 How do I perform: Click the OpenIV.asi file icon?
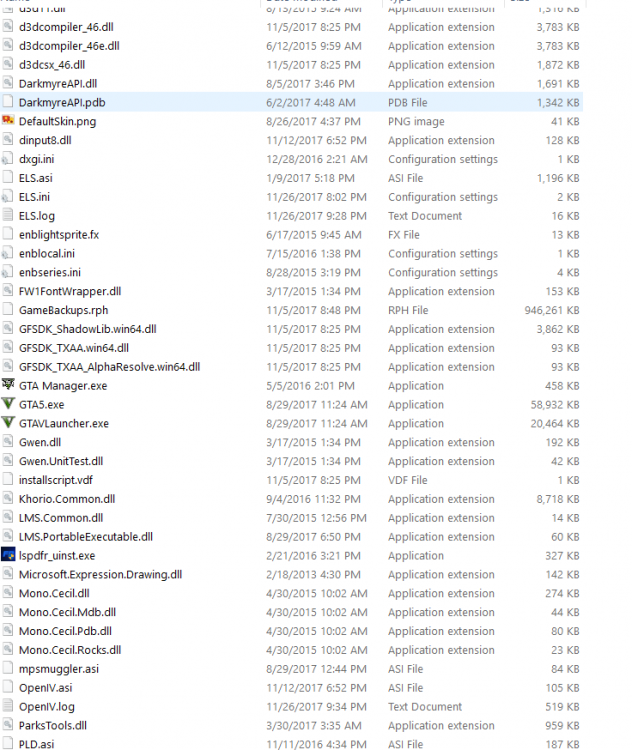(x=8, y=687)
